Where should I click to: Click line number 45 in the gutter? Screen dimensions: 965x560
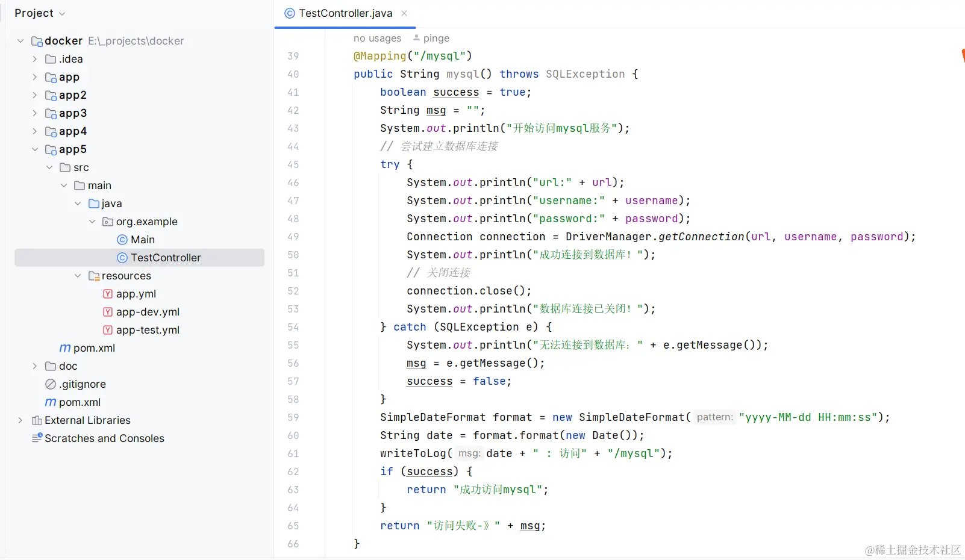[293, 164]
